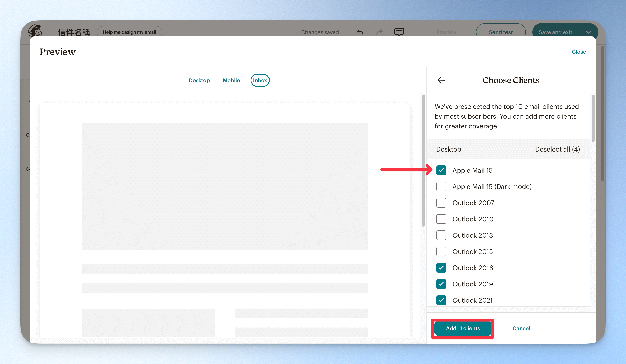Disable the Outlook 2019 checkbox
This screenshot has height=364, width=626.
[441, 284]
